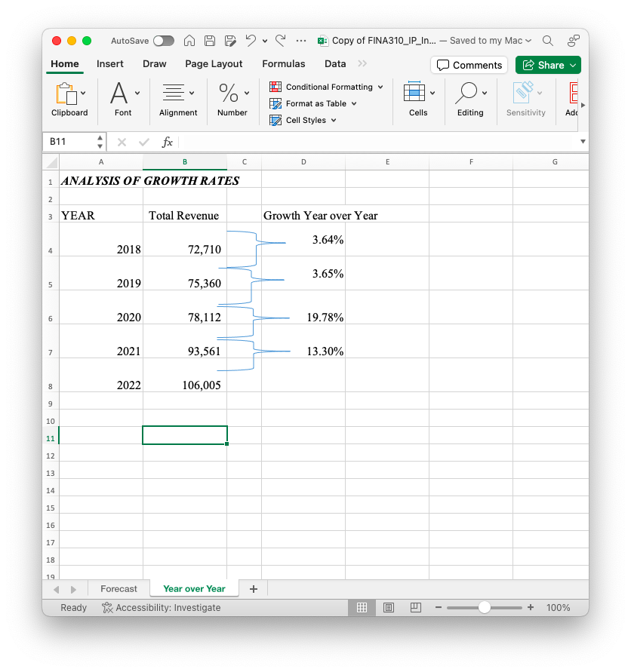Switch to Page Break Preview icon
The image size is (631, 672).
416,607
